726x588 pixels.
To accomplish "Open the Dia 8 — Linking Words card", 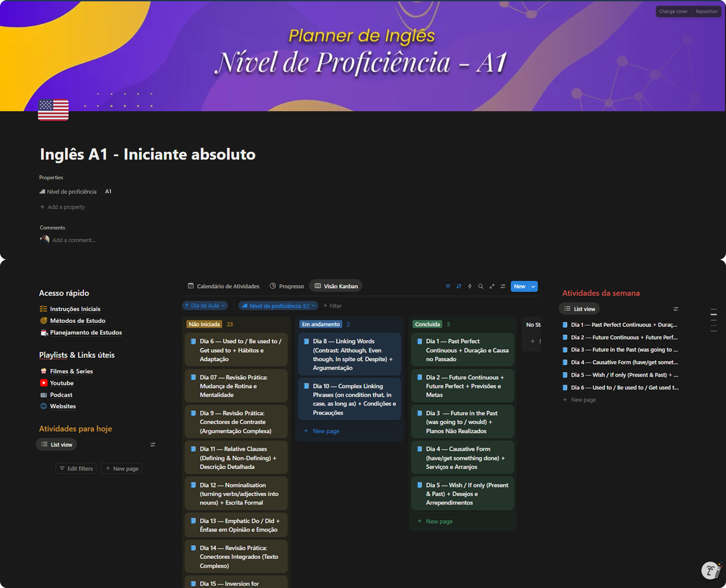I will pos(349,354).
